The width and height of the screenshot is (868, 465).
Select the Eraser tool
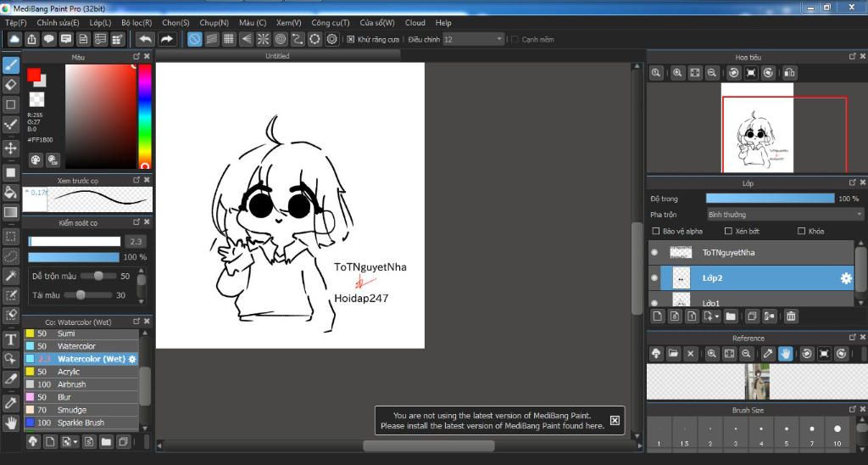(x=10, y=85)
